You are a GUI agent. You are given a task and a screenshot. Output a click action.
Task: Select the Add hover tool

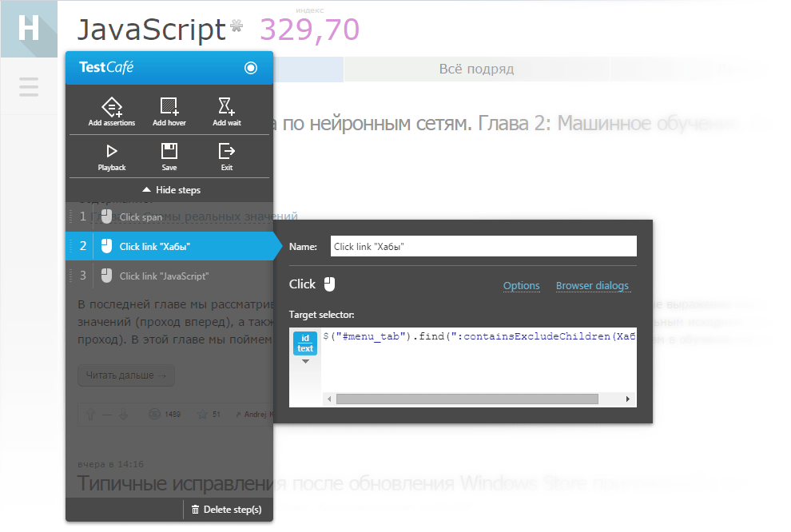169,112
